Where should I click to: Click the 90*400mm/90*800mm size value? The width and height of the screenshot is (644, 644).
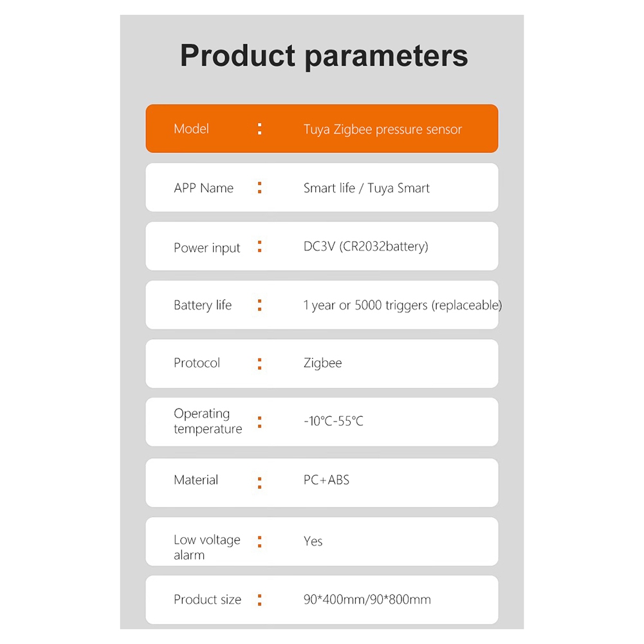point(367,600)
